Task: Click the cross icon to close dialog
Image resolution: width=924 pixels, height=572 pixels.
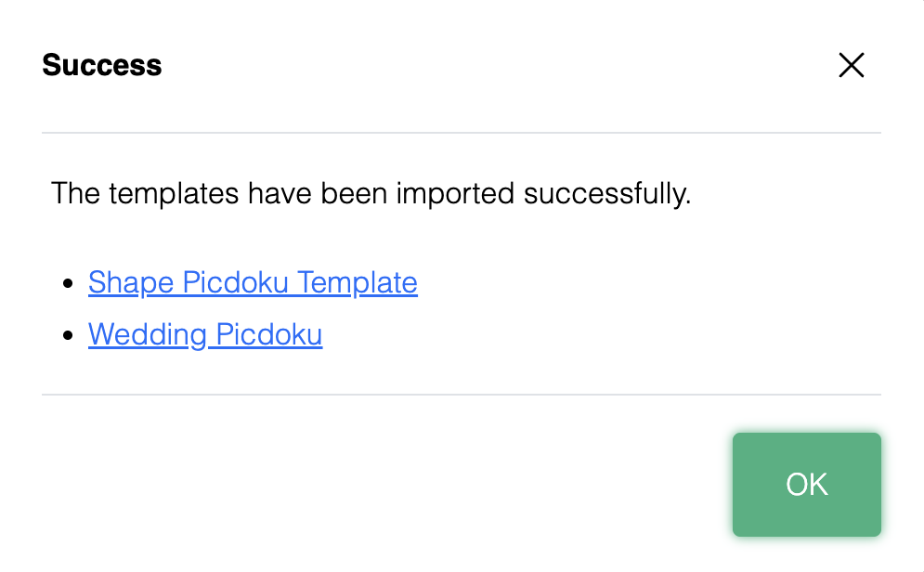Action: pos(851,65)
